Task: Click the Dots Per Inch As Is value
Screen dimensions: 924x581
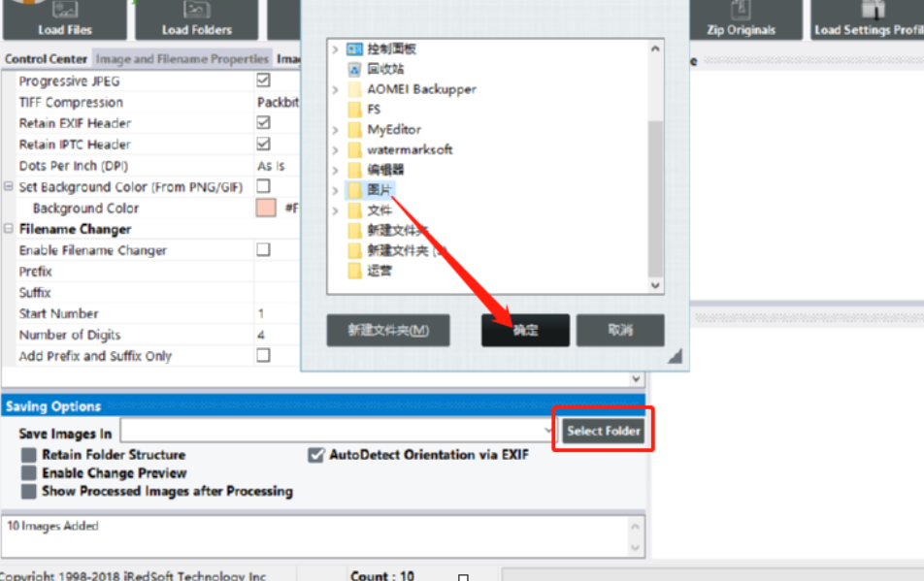Action: pyautogui.click(x=271, y=166)
